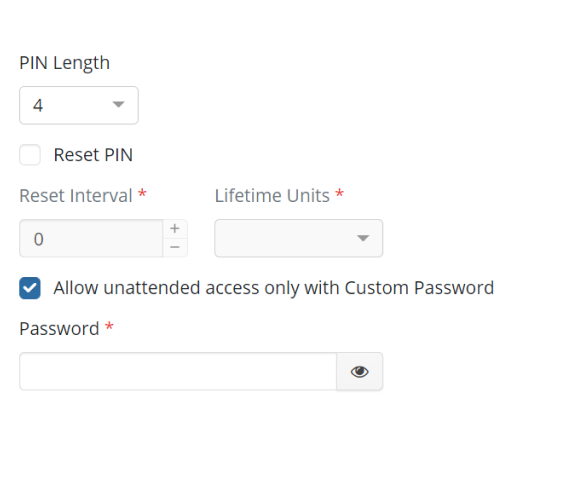This screenshot has height=480, width=561.
Task: Click the Lifetime Units caret arrow
Action: pyautogui.click(x=363, y=238)
